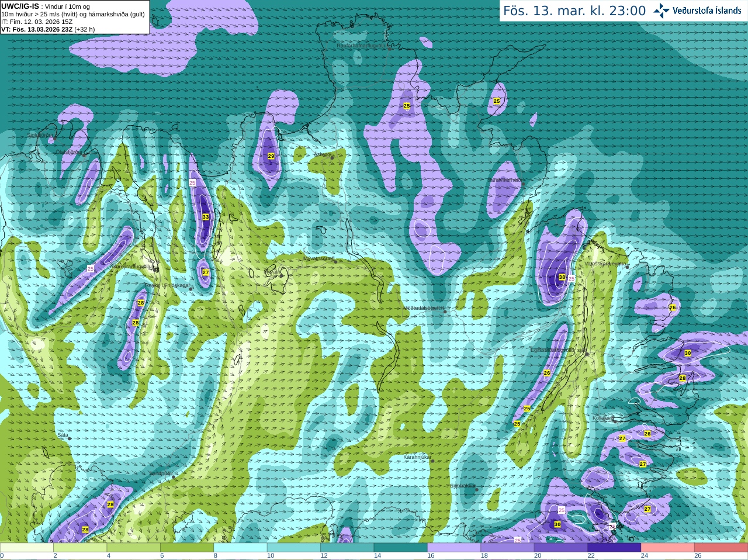Select the 14–16 m/s dark teal legend color
This screenshot has height=560, width=748.
(x=401, y=548)
